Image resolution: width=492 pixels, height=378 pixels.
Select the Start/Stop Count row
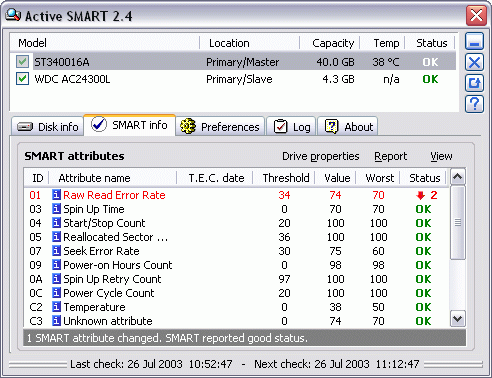(237, 223)
